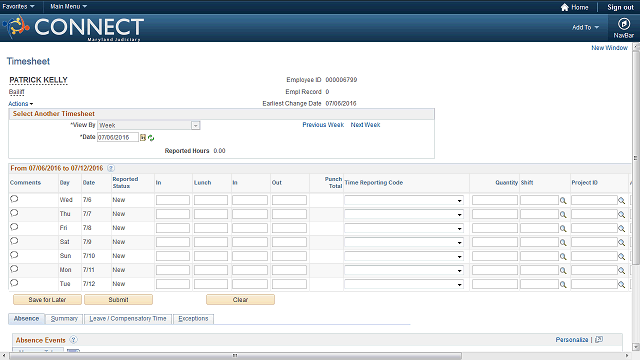Open the NavBar compass icon
Screen dimensions: 640x360
623,24
